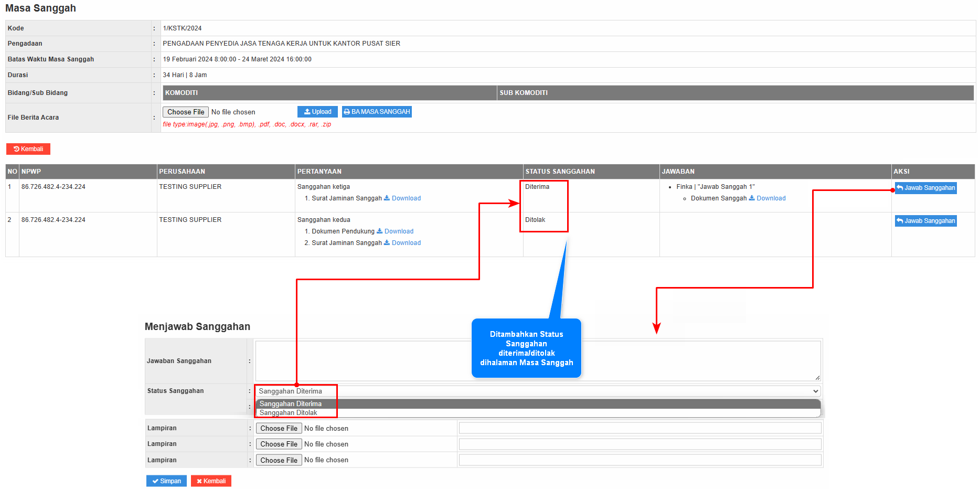
Task: Download Surat Jaminan Sanggah for Sanggahan ketiga
Action: tap(402, 198)
